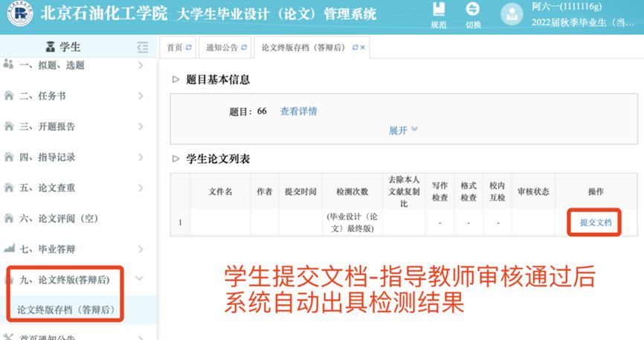
Task: Click the 查看详情 link
Action: point(298,112)
